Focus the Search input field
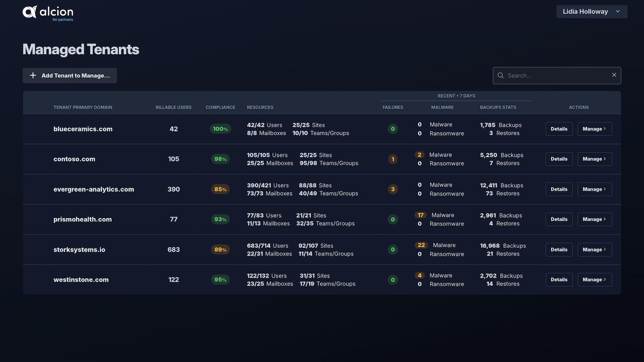Viewport: 644px width, 362px height. pos(557,76)
